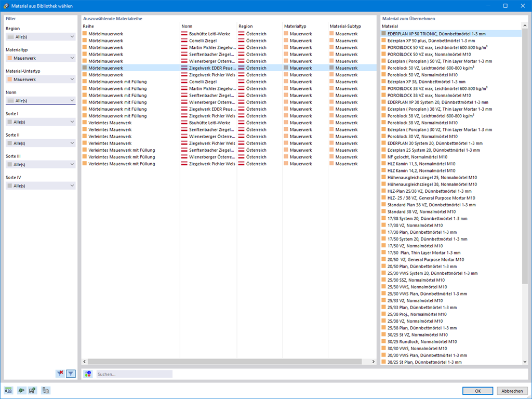Select Verleimtes Mauerwerk row with Wienerberger Österre...
Image resolution: width=532 pixels, height=399 pixels.
point(229,137)
